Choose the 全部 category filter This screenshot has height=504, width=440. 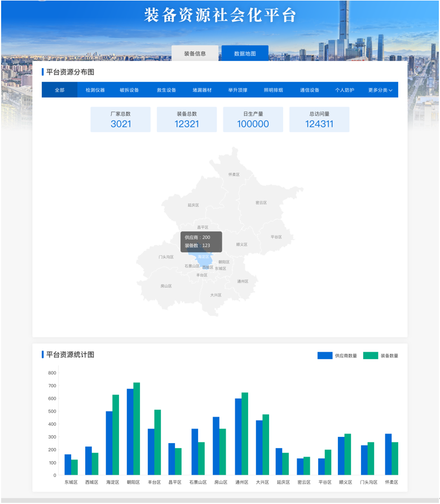pos(60,90)
